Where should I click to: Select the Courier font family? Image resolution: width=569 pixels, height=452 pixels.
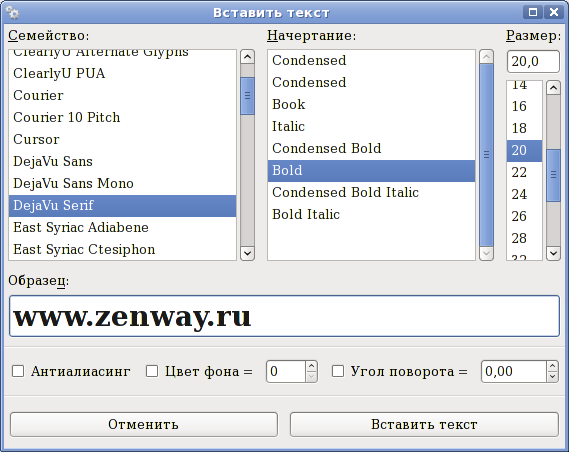pos(122,95)
